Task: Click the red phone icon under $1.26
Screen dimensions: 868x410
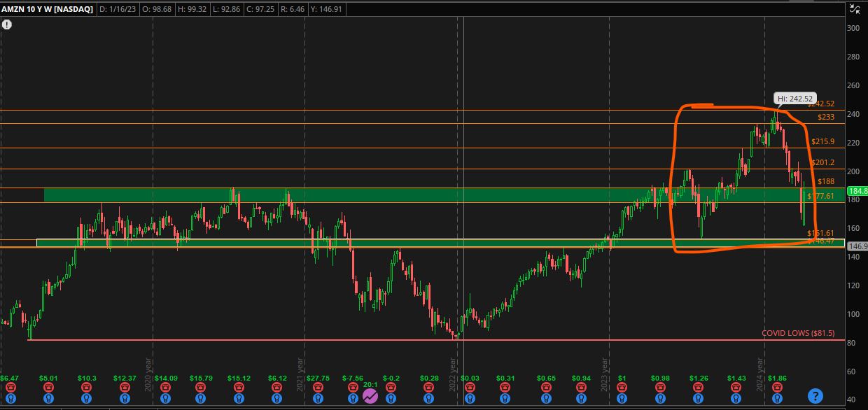Action: 699,387
